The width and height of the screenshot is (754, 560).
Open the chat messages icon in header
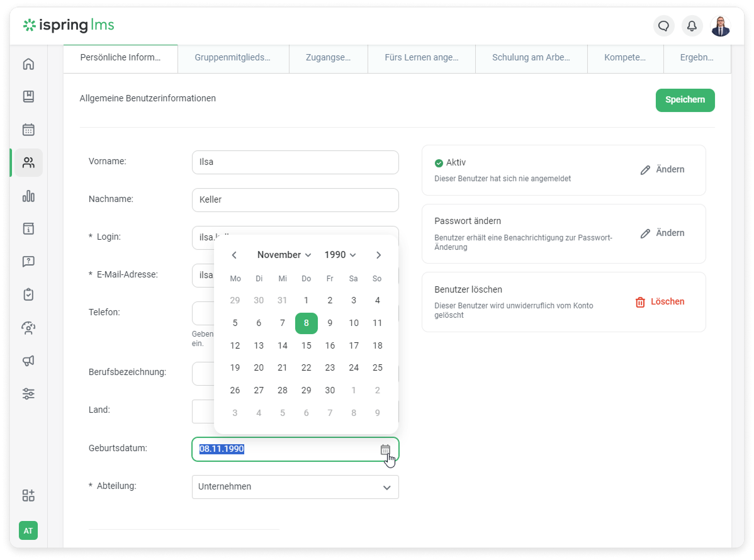[663, 26]
